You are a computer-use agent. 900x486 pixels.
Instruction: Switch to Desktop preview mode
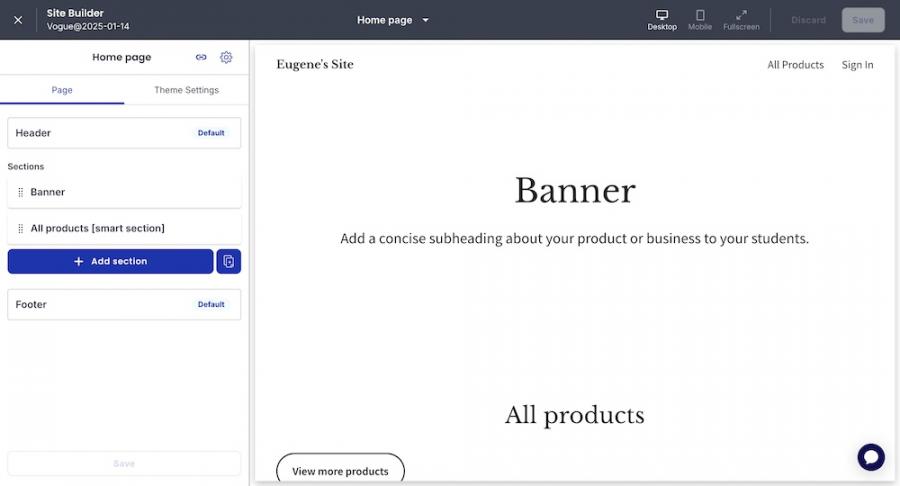click(x=661, y=20)
